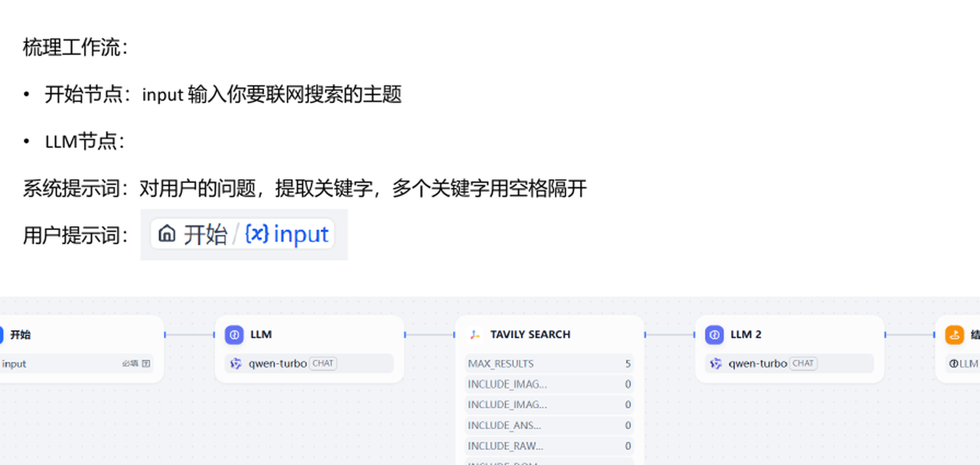Screen dimensions: 980x465
Task: Click the LLM node brain icon
Action: (234, 335)
